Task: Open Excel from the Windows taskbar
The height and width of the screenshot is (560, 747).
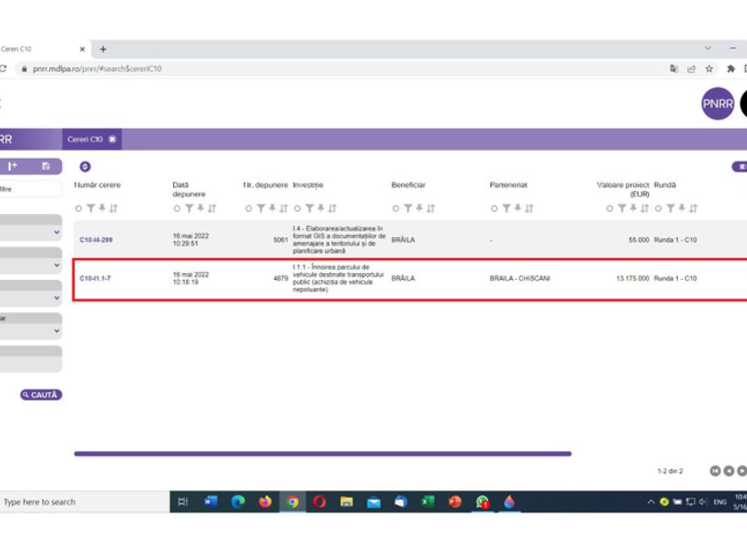Action: coord(428,502)
